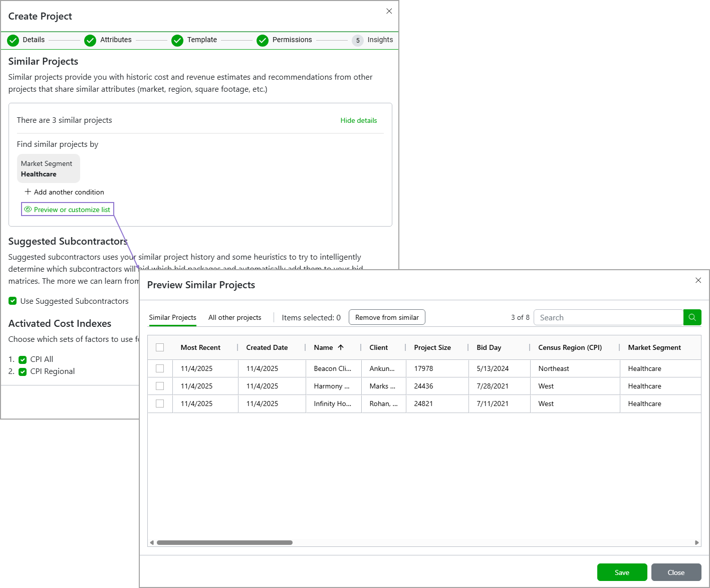The height and width of the screenshot is (588, 710).
Task: Click the Insights step number circle
Action: (358, 41)
